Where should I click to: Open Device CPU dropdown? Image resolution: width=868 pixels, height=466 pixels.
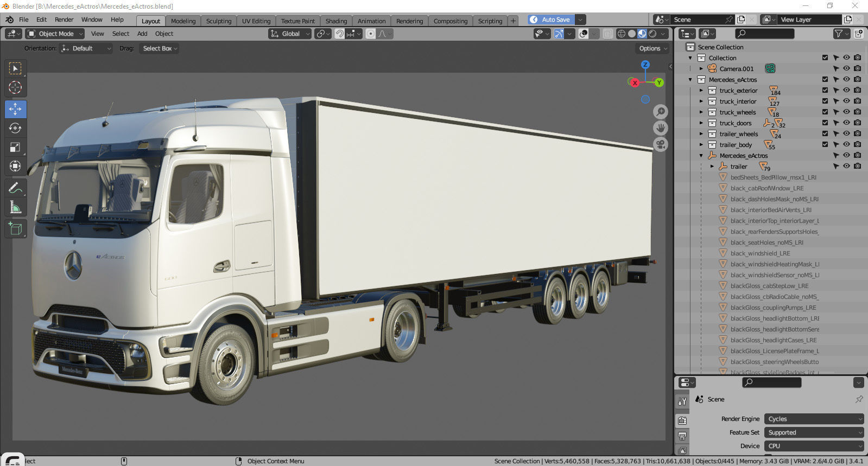pyautogui.click(x=814, y=446)
